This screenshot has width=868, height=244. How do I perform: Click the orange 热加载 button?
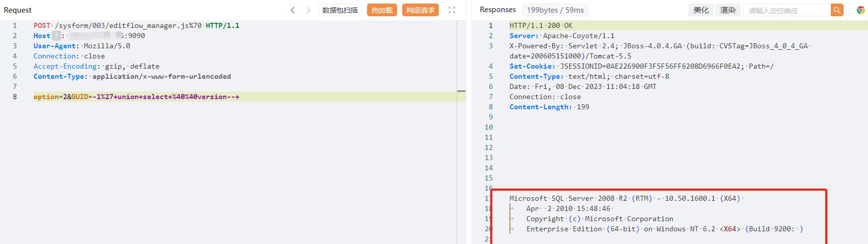(382, 10)
